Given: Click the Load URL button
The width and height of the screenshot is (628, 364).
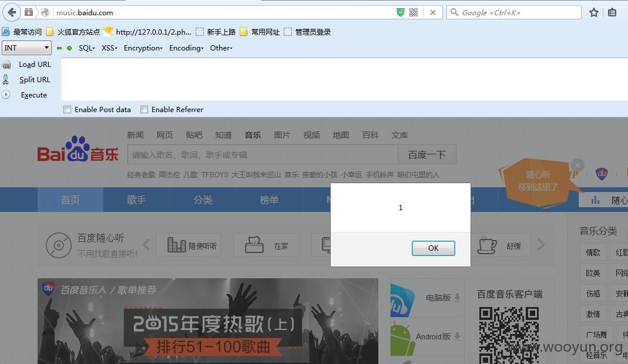Looking at the screenshot, I should pyautogui.click(x=35, y=65).
